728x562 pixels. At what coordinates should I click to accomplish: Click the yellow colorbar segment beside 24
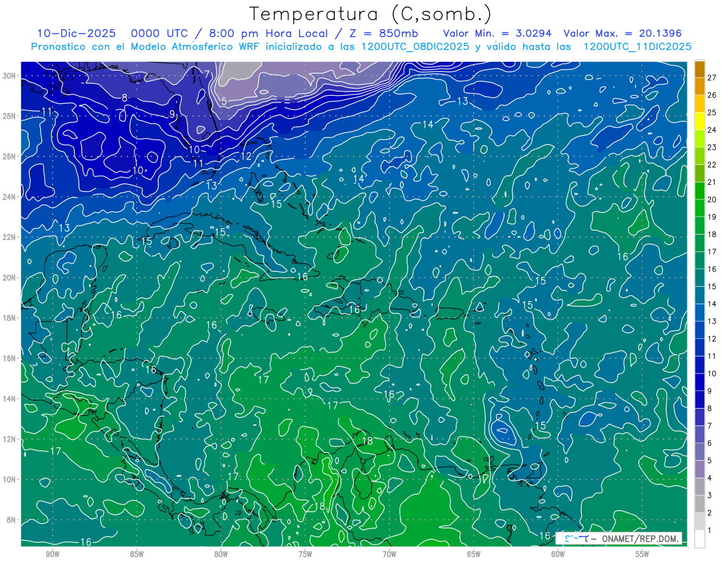pyautogui.click(x=700, y=121)
